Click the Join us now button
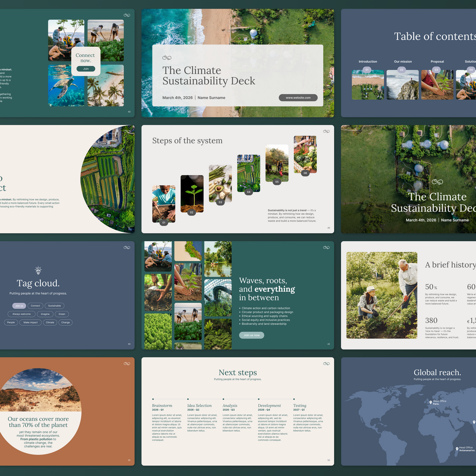The image size is (476, 476). pyautogui.click(x=251, y=335)
